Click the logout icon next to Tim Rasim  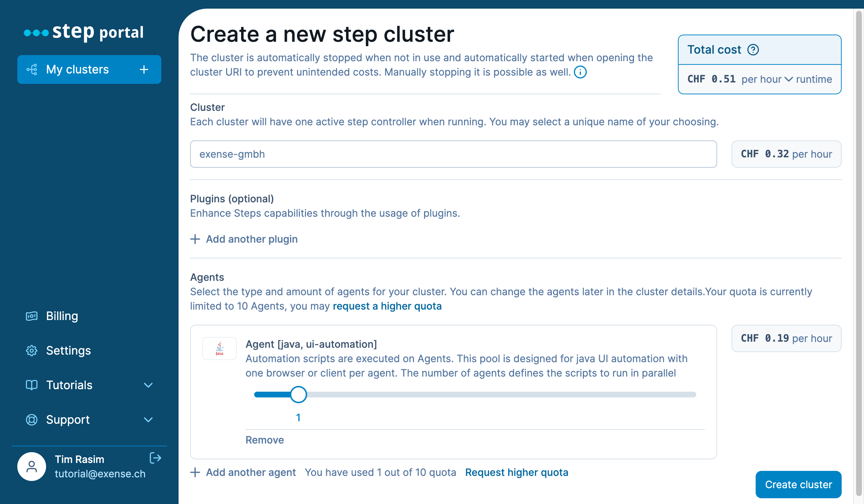155,458
